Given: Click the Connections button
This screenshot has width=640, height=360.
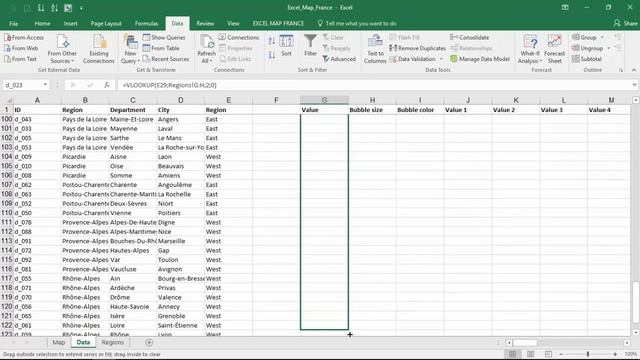Looking at the screenshot, I should click(x=239, y=37).
